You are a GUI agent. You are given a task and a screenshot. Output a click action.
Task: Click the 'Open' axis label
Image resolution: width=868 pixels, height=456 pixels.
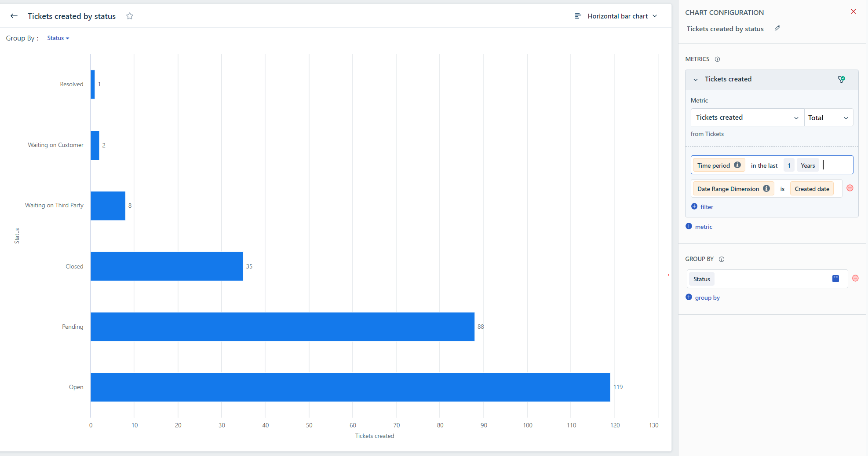pyautogui.click(x=76, y=387)
